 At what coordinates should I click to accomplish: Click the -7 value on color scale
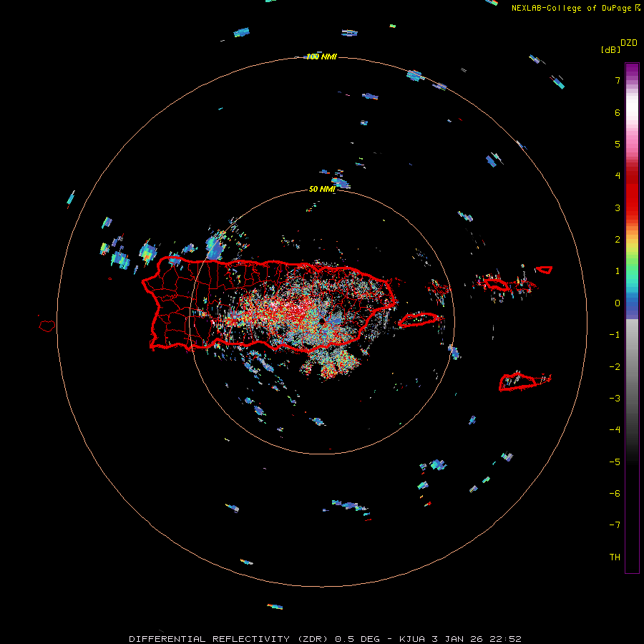pos(615,525)
